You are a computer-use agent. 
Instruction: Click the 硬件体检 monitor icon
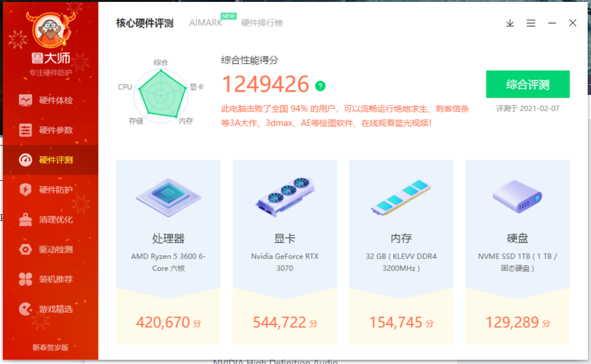point(25,101)
